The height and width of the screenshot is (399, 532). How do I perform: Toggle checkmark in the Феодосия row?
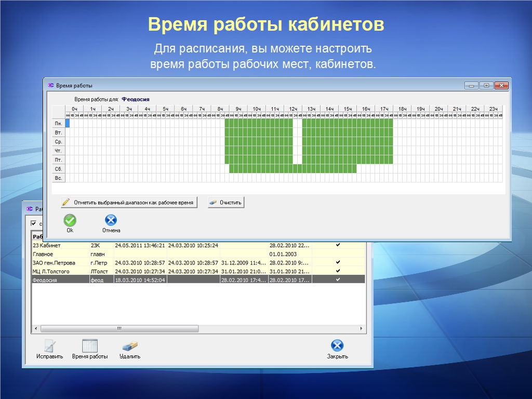coord(338,280)
